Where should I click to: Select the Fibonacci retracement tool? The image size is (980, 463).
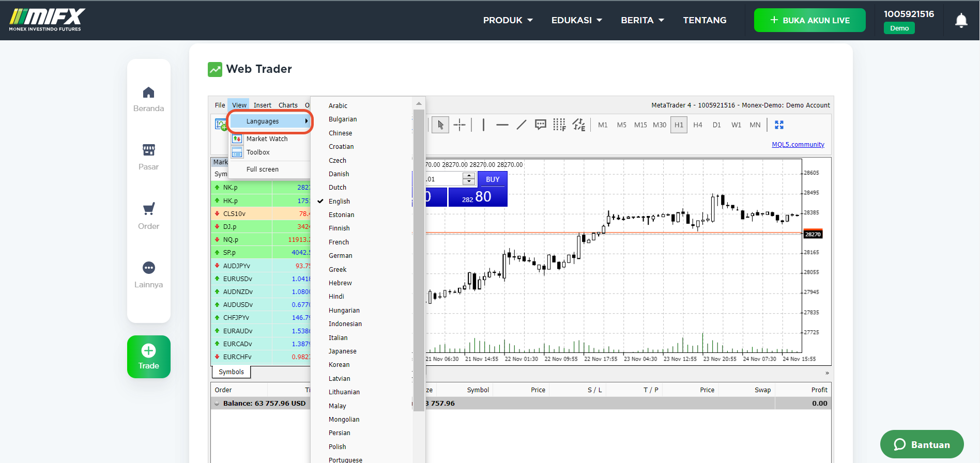(x=559, y=125)
